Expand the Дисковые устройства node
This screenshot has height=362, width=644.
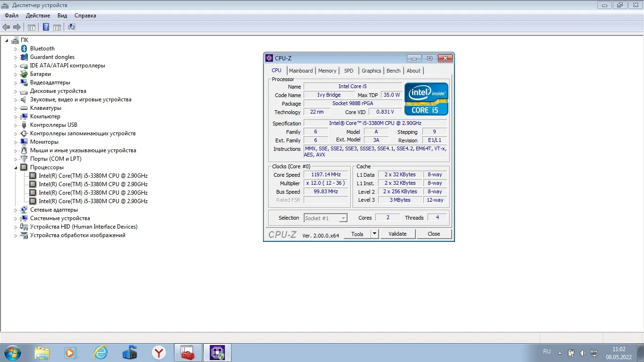16,91
